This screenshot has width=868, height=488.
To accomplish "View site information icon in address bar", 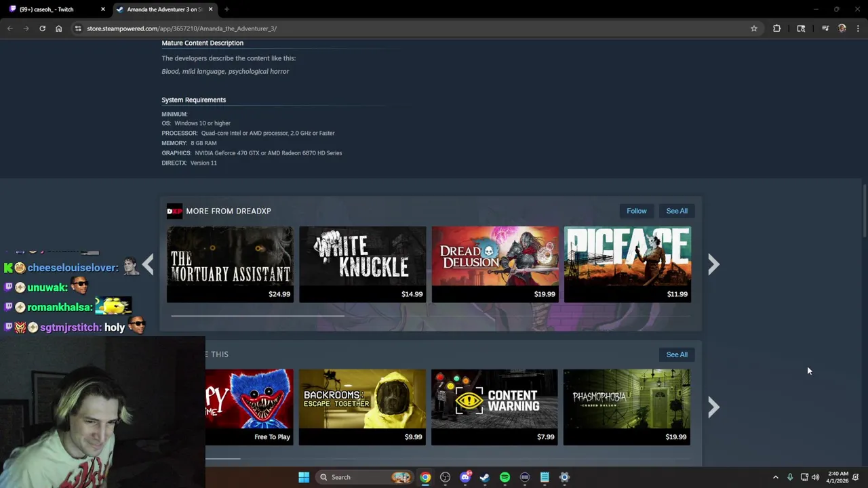I will [78, 28].
